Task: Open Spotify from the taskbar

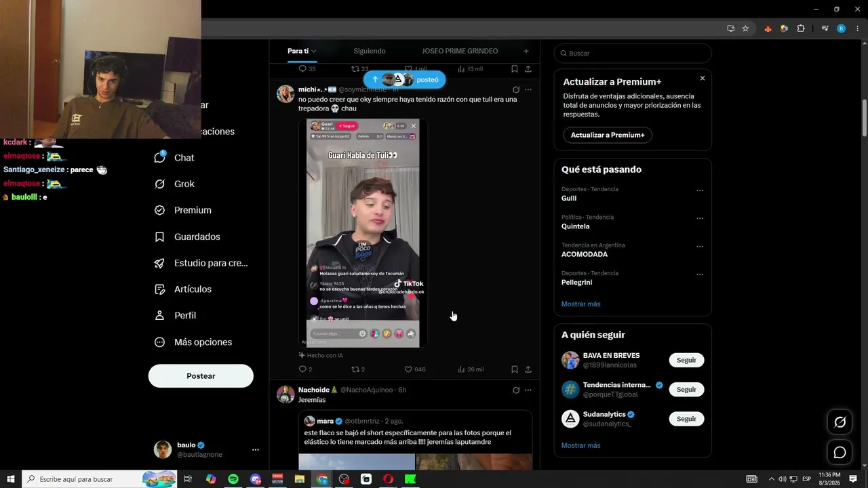Action: (233, 479)
